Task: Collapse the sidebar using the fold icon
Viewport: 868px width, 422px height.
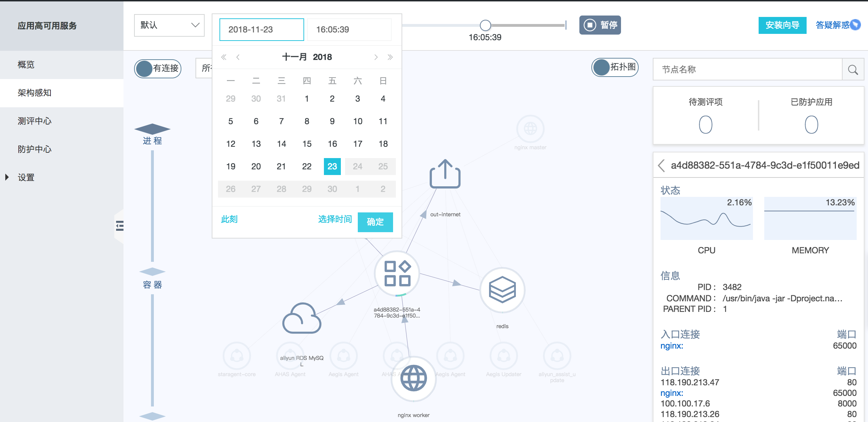Action: pyautogui.click(x=120, y=225)
